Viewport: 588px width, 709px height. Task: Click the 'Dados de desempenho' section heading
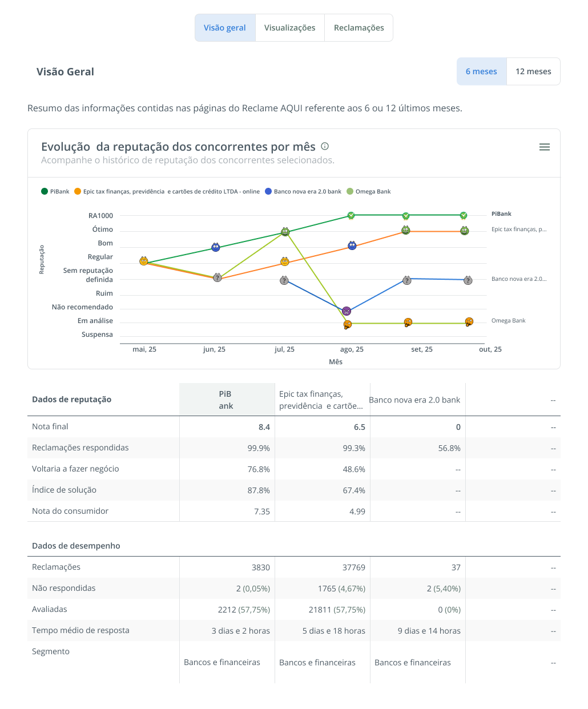point(76,546)
